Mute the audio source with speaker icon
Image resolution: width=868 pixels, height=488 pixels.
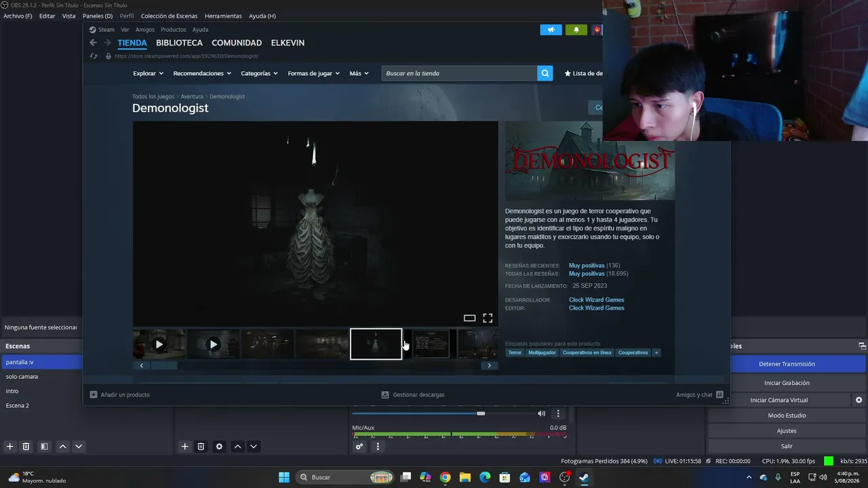pos(541,413)
